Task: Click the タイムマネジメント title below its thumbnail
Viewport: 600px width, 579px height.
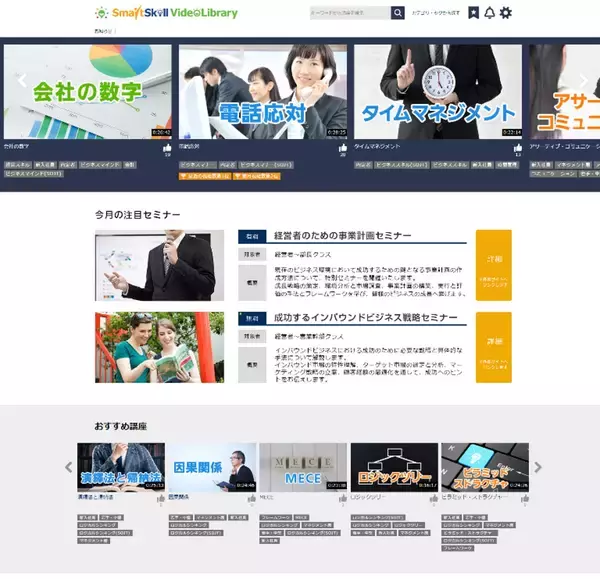Action: (377, 147)
